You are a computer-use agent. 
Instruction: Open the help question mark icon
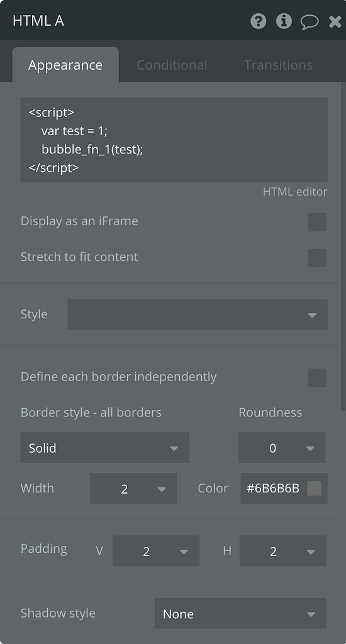[259, 21]
